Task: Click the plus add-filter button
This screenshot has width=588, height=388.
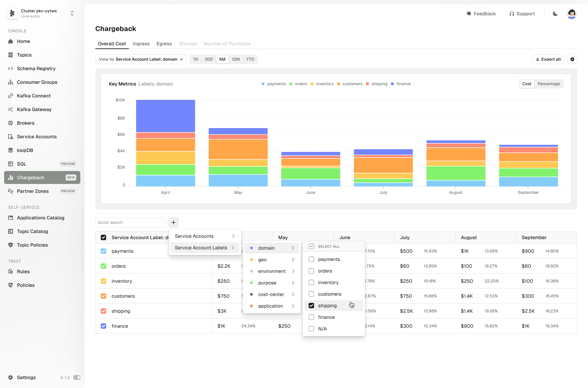Action: point(174,222)
